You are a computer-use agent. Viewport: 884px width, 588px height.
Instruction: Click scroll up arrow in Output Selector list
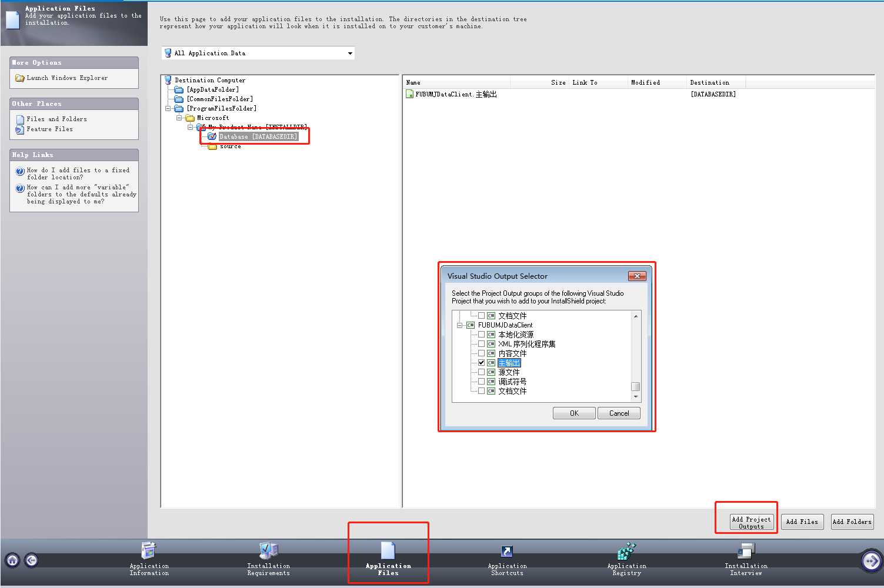[635, 316]
